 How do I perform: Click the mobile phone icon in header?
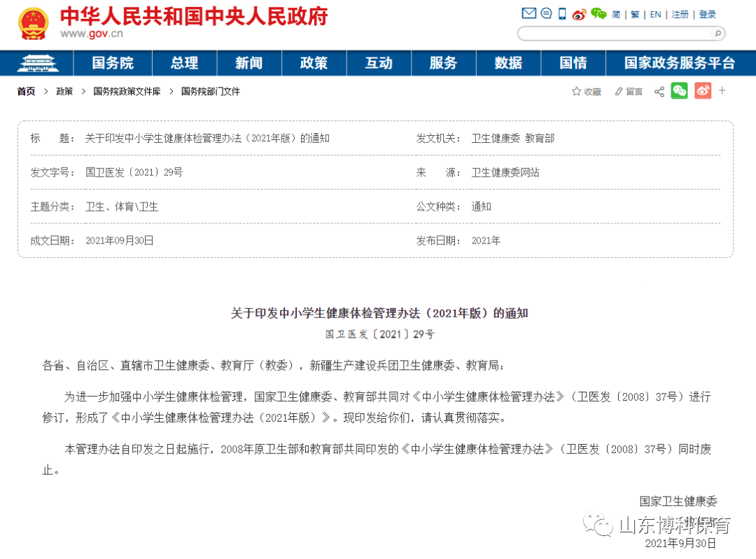pyautogui.click(x=562, y=14)
